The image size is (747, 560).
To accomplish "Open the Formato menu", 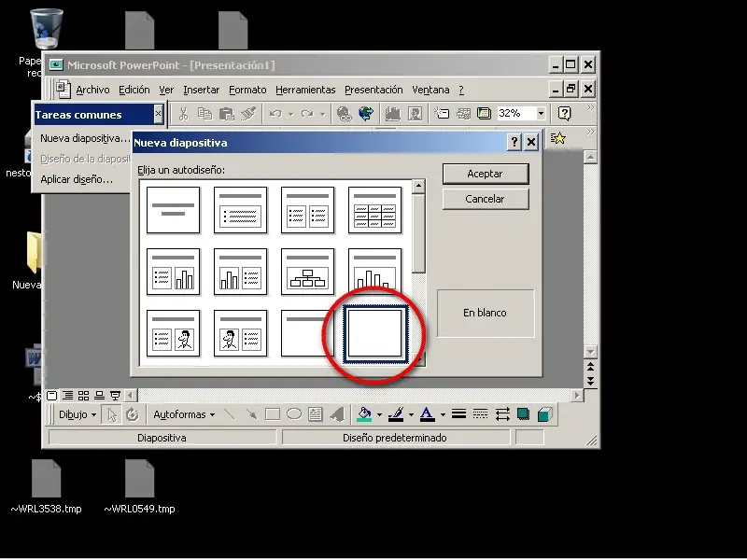I will 247,90.
